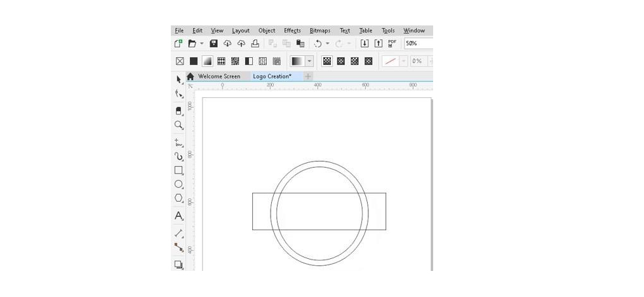The width and height of the screenshot is (644, 297).
Task: Click the Undo button
Action: [x=318, y=43]
